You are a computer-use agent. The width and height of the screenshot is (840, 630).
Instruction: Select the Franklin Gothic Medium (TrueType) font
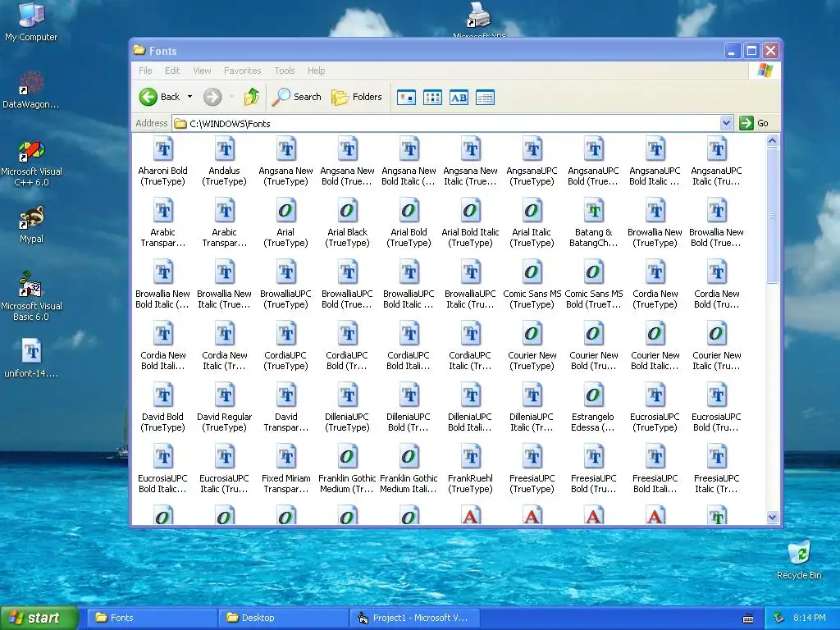pyautogui.click(x=347, y=469)
